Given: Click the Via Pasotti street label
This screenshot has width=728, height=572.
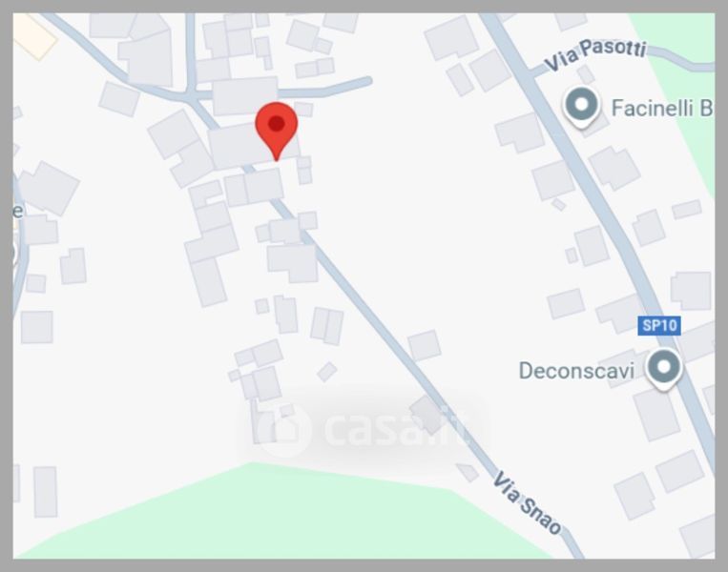Looking at the screenshot, I should pos(595,54).
